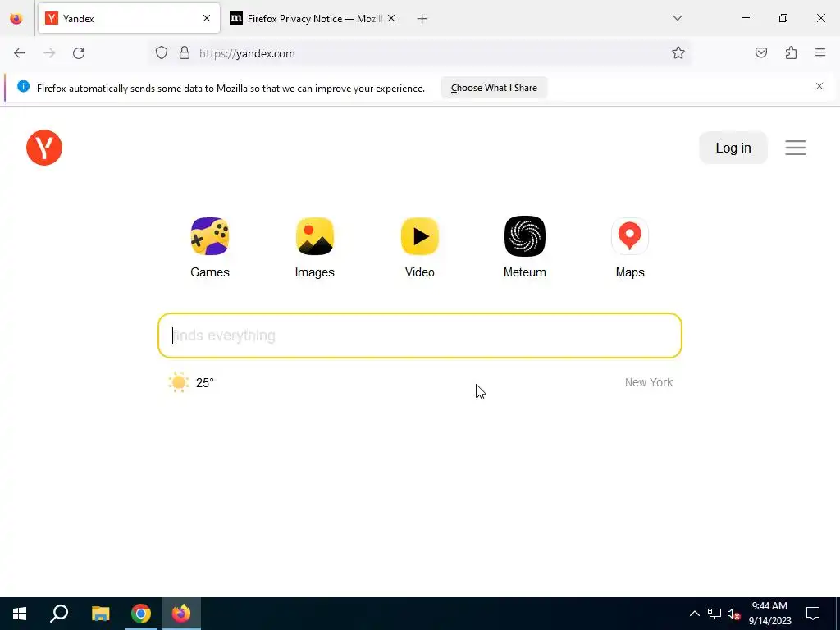This screenshot has height=630, width=840.
Task: Open Firefox View pinned icon
Action: click(x=16, y=19)
